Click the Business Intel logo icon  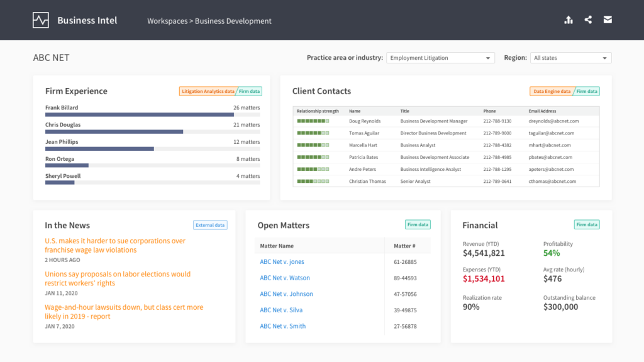41,20
